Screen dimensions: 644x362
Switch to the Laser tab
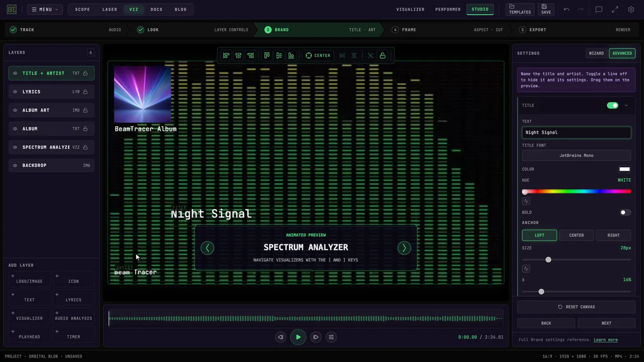[x=110, y=10]
